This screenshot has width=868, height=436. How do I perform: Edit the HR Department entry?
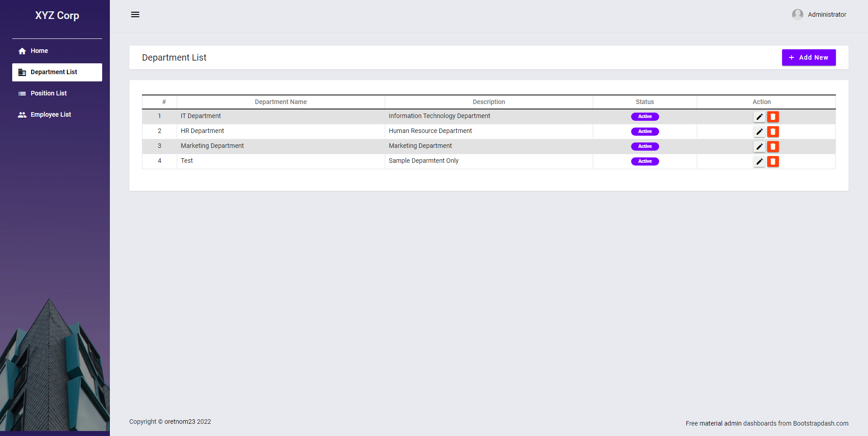click(x=759, y=132)
